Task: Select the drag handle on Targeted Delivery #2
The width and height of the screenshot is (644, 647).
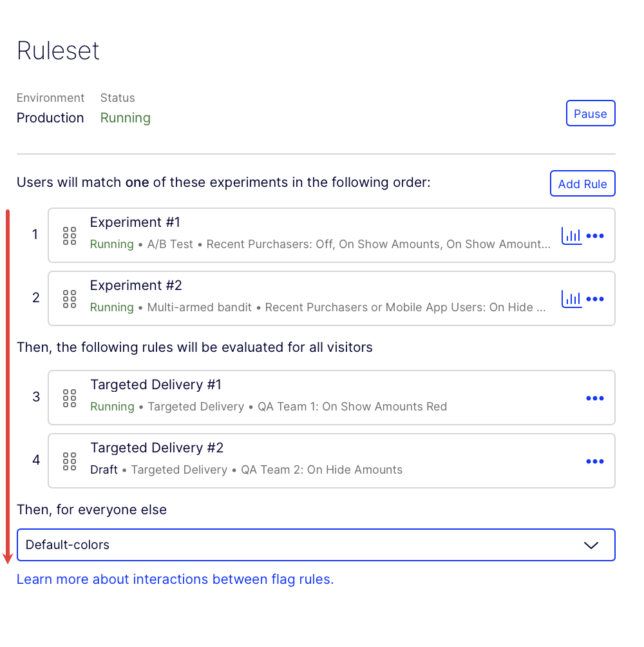Action: pyautogui.click(x=70, y=461)
